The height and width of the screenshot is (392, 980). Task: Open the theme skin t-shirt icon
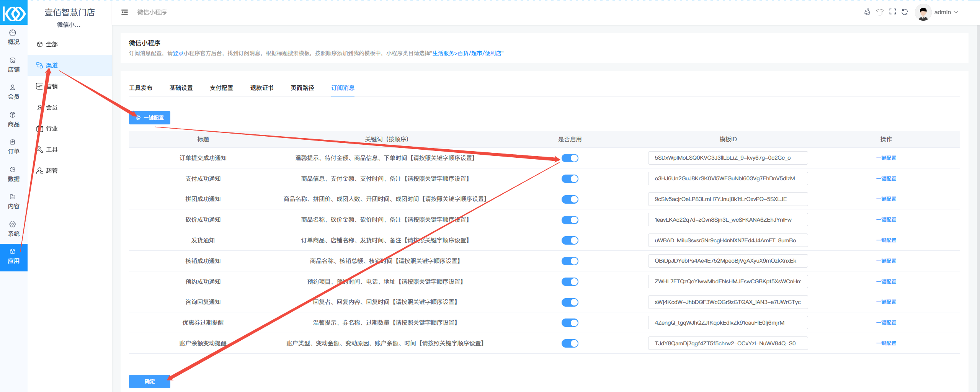coord(880,12)
